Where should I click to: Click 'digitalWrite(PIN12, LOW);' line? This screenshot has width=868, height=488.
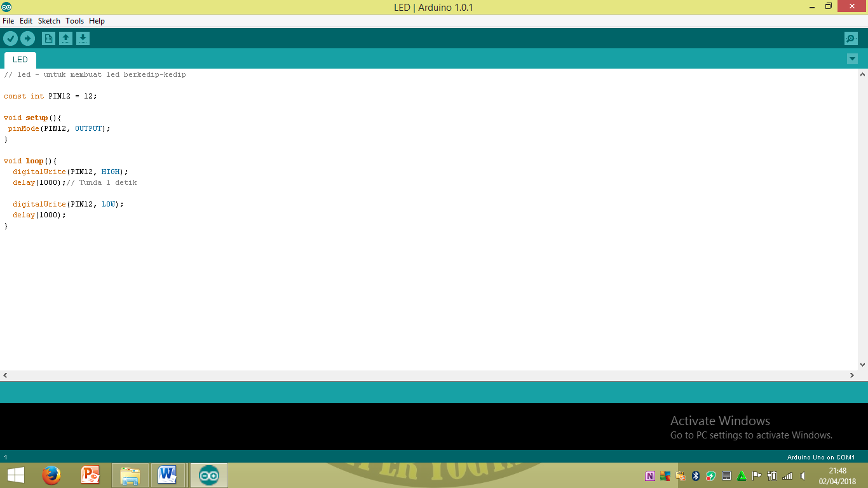68,204
